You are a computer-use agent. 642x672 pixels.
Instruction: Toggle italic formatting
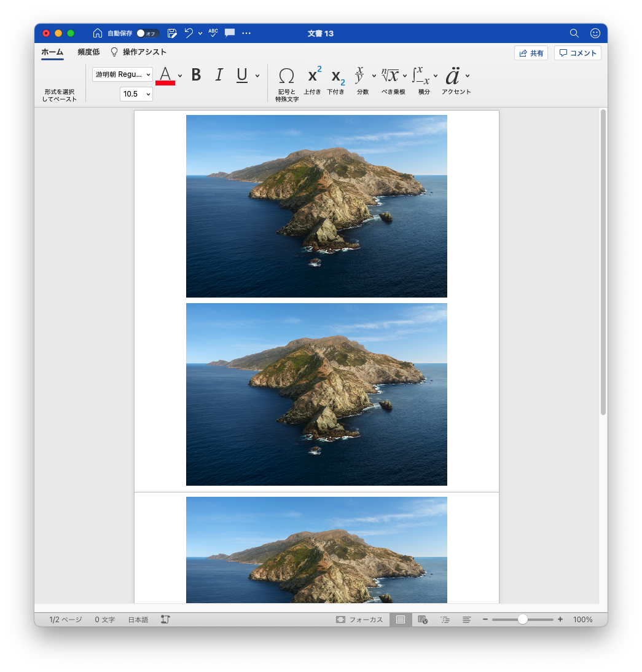pyautogui.click(x=219, y=74)
